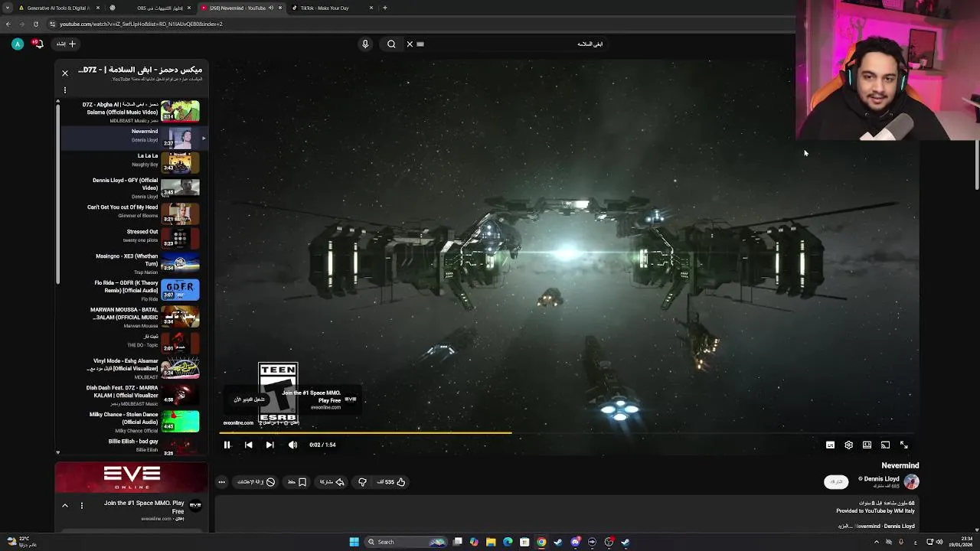Collapse the EVE Online ad chevron
The image size is (980, 551).
click(65, 506)
